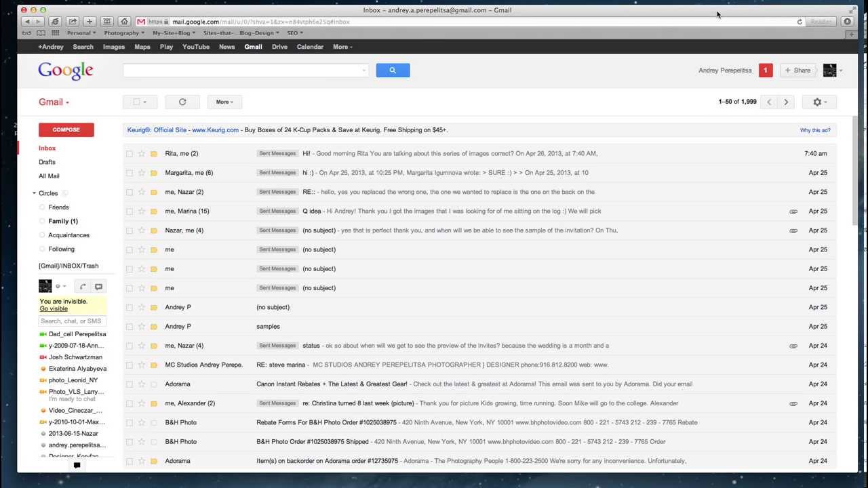
Task: Open Safari Reading List glasses icon
Action: pyautogui.click(x=26, y=33)
